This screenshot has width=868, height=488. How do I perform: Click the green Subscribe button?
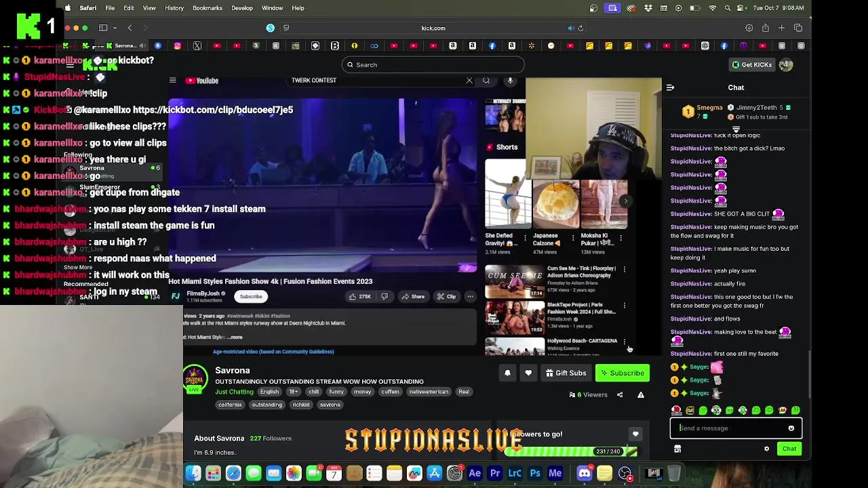pyautogui.click(x=622, y=373)
